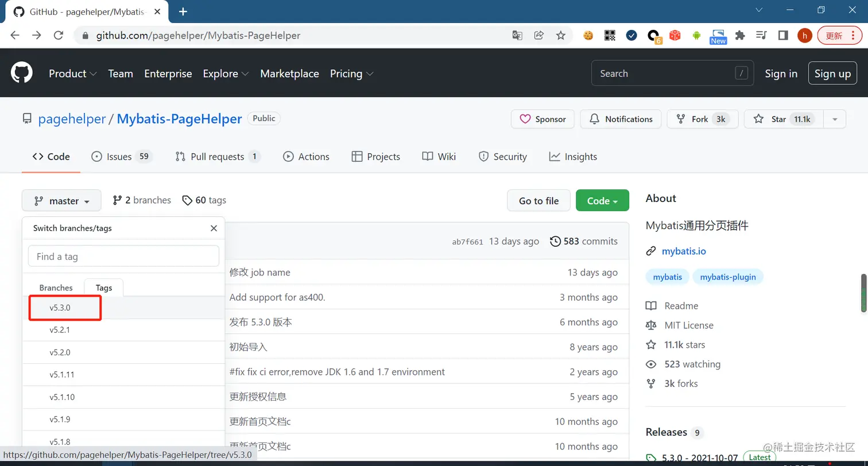Focus the GitHub Search box

point(673,73)
